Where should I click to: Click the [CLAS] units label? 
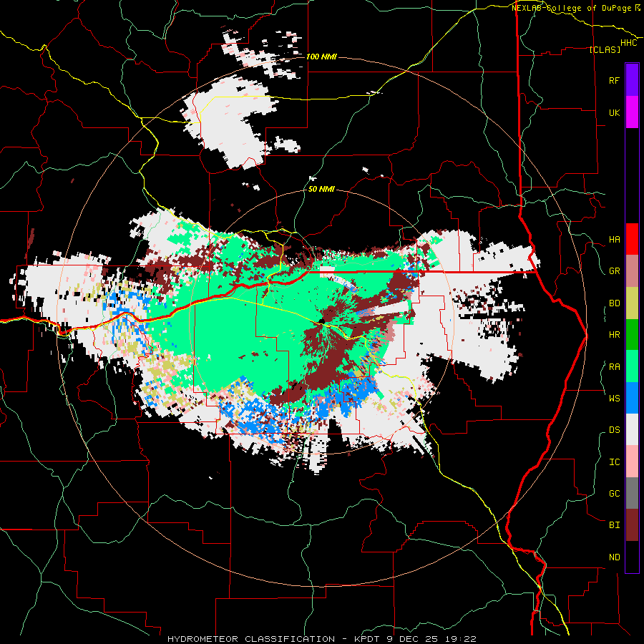coord(605,49)
